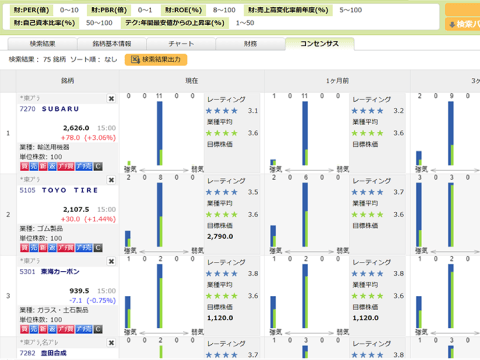
Task: Open the 財務 tab
Action: [250, 44]
